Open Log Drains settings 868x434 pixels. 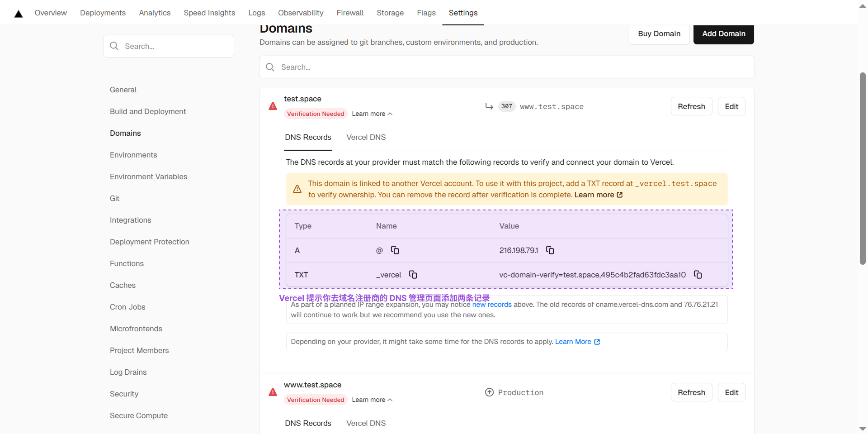pyautogui.click(x=128, y=372)
